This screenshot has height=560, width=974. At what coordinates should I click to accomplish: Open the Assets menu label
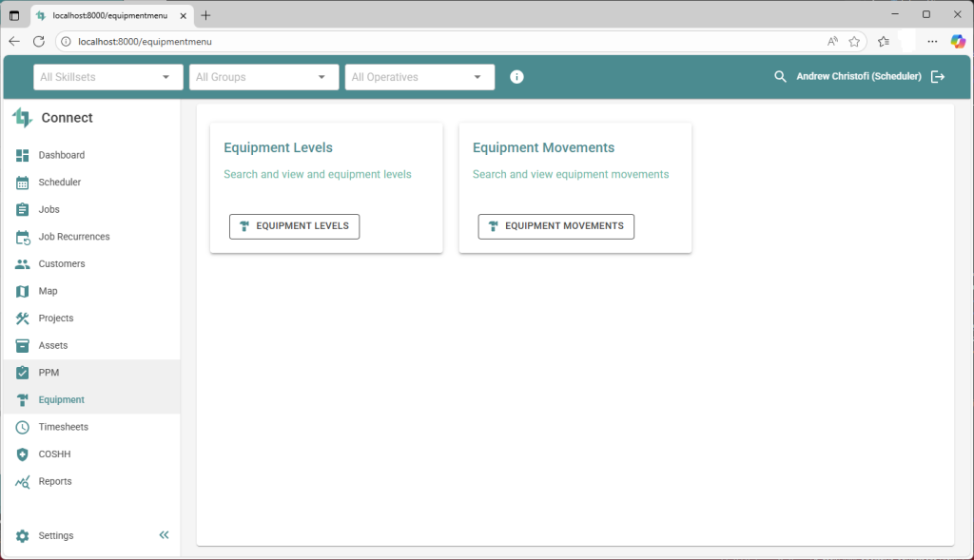(53, 346)
